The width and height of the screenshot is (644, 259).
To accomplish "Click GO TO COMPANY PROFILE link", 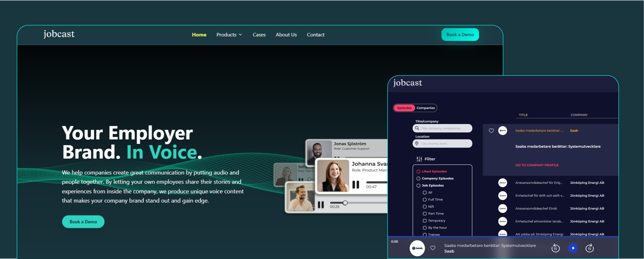I will 537,165.
